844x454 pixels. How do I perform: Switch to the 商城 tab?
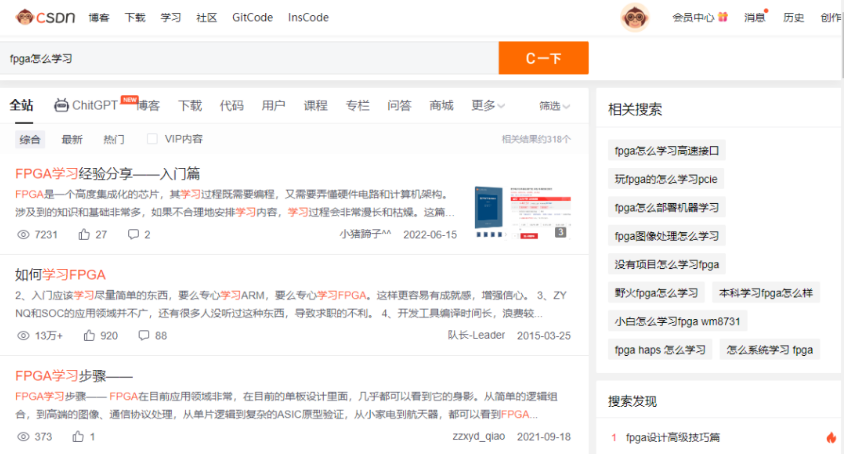click(x=441, y=106)
